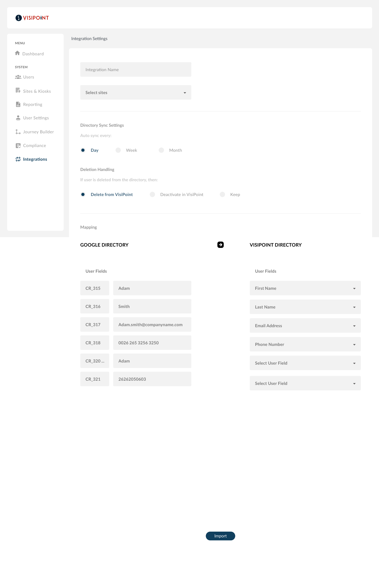Click the Sites & Kiosks building icon
This screenshot has width=379, height=588.
pyautogui.click(x=18, y=90)
